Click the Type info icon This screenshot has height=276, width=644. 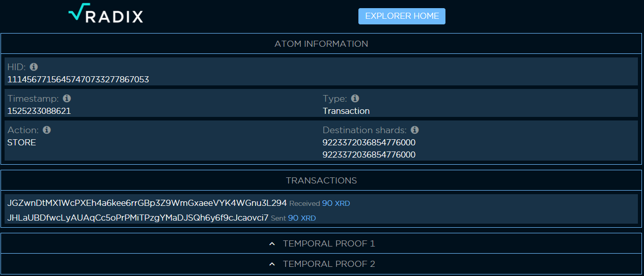(x=355, y=99)
